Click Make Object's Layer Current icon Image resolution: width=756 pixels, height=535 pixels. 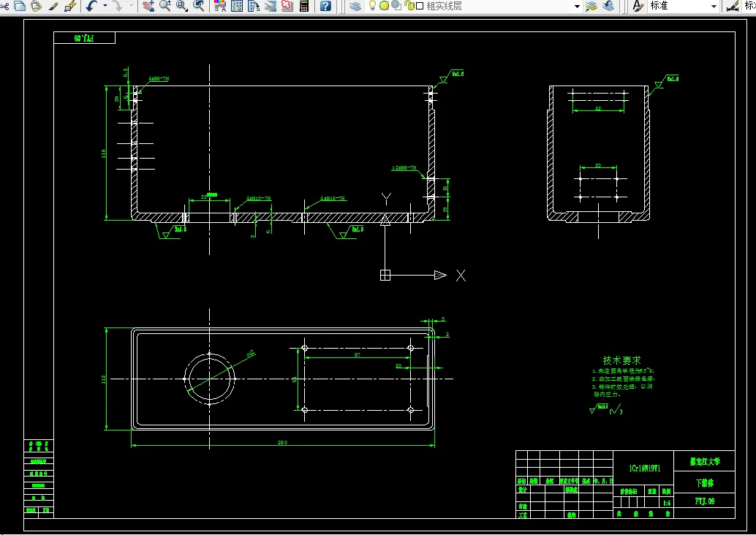click(591, 6)
